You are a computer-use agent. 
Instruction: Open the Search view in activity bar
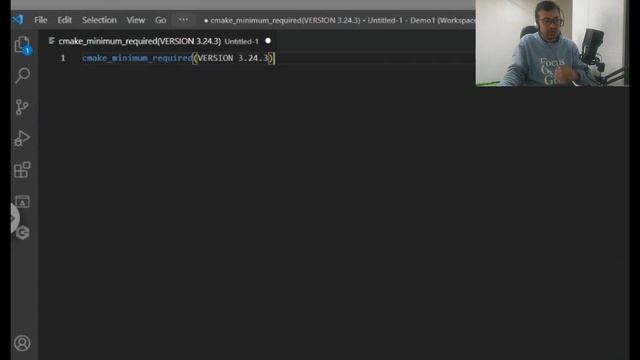(22, 76)
